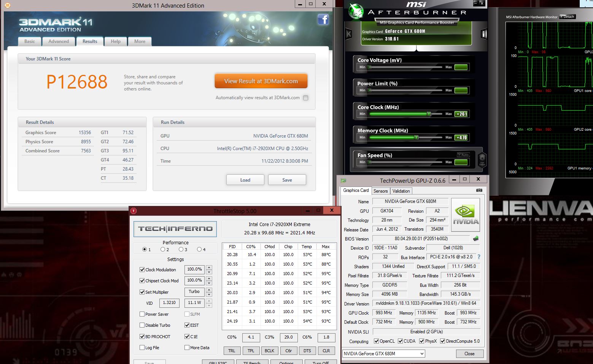593x364 pixels.
Task: Decrease Chipset Clock Mod with the down arrow
Action: (209, 283)
